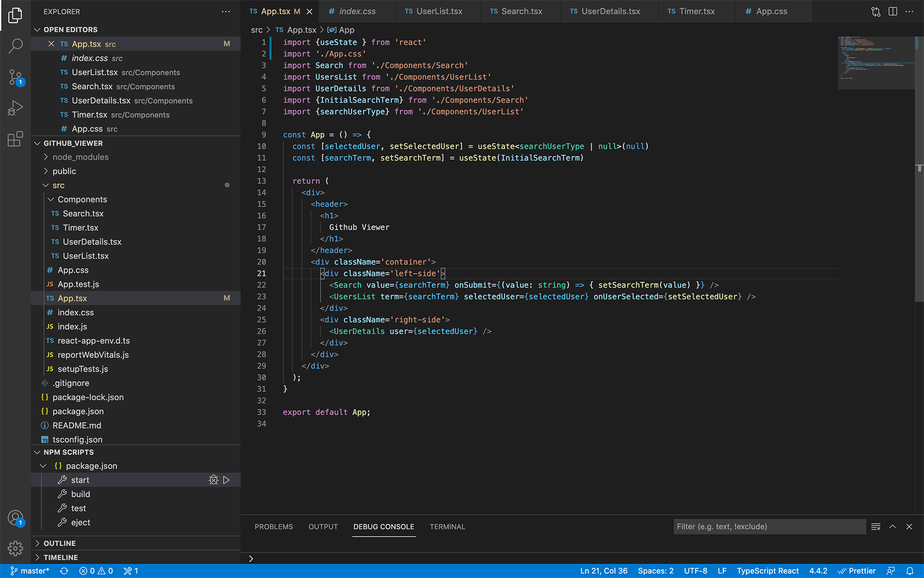
Task: Change encoding via UTF-8 indicator
Action: 696,571
